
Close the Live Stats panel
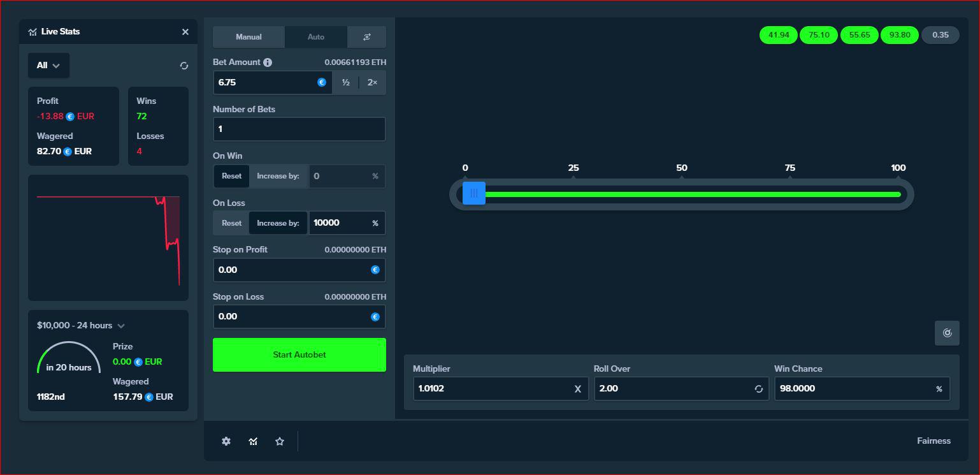[185, 32]
